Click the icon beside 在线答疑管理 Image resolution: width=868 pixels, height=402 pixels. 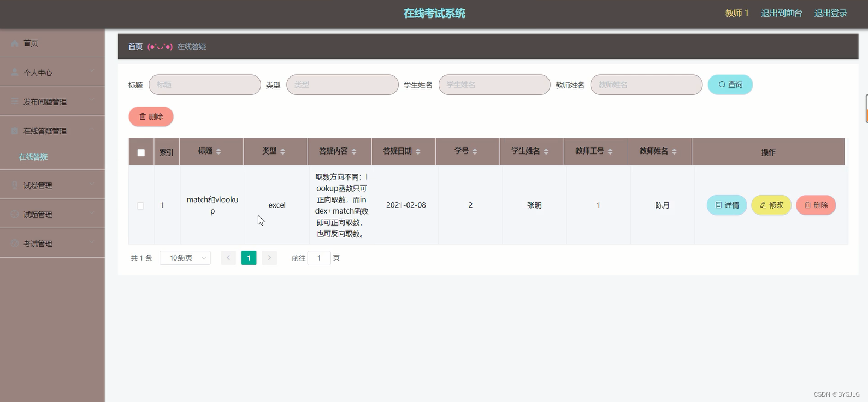tap(15, 131)
